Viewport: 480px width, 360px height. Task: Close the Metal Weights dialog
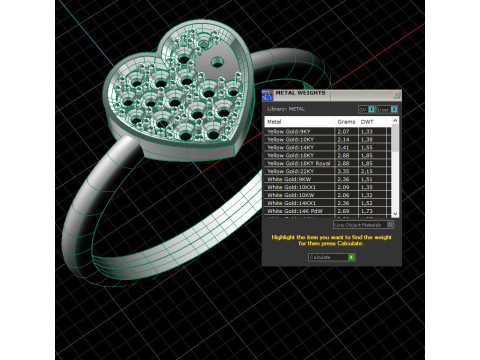tap(396, 95)
